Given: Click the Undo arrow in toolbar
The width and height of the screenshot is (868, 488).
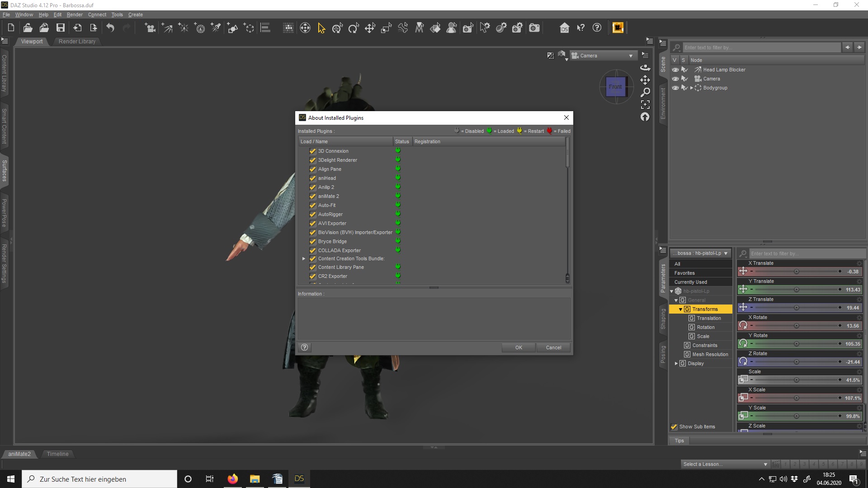Looking at the screenshot, I should [110, 28].
